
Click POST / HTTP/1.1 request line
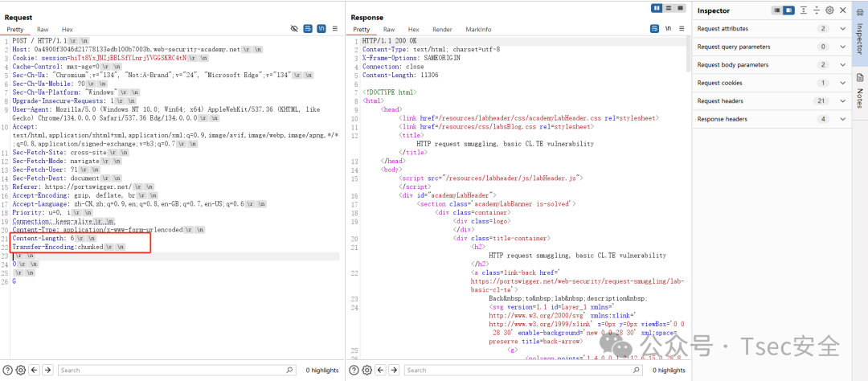click(x=51, y=41)
